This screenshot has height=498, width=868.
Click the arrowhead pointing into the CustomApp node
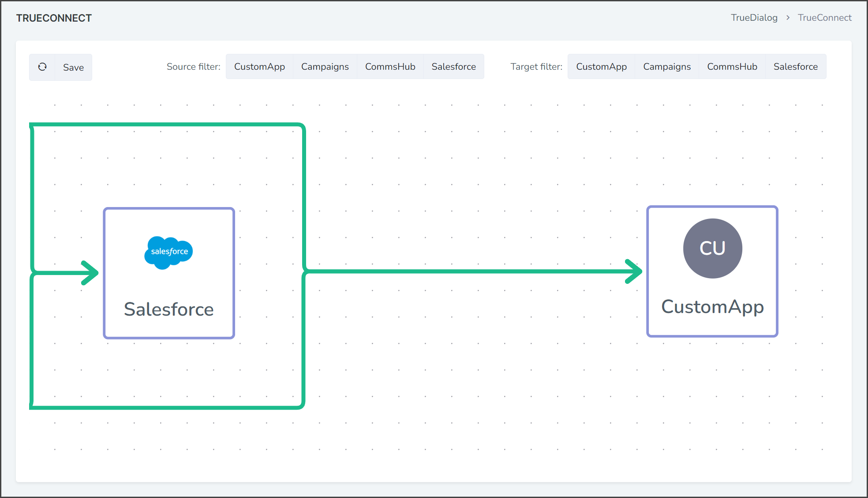click(x=634, y=272)
